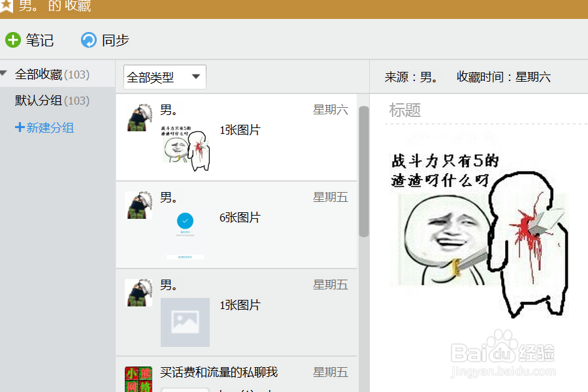Click the green plus note icon
The image size is (588, 392).
click(x=13, y=40)
